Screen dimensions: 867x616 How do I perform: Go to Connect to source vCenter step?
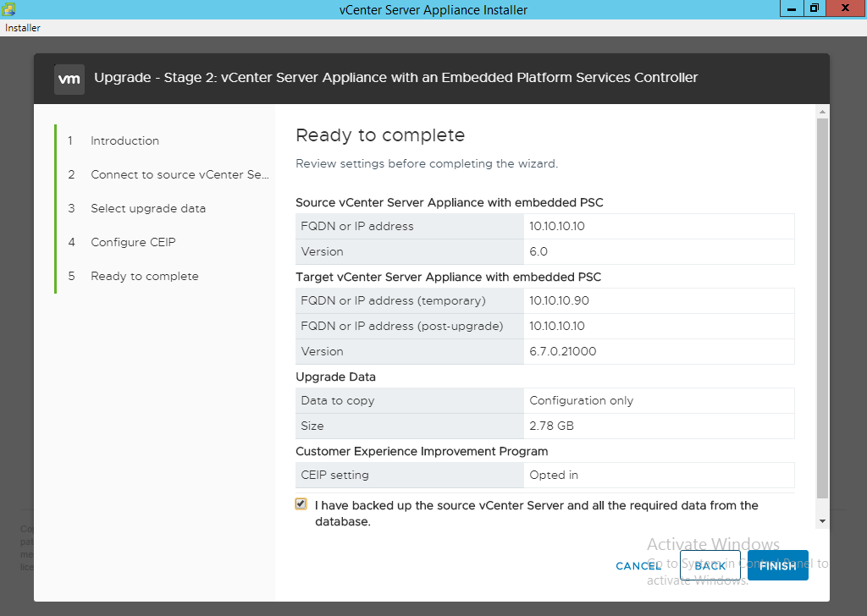179,174
